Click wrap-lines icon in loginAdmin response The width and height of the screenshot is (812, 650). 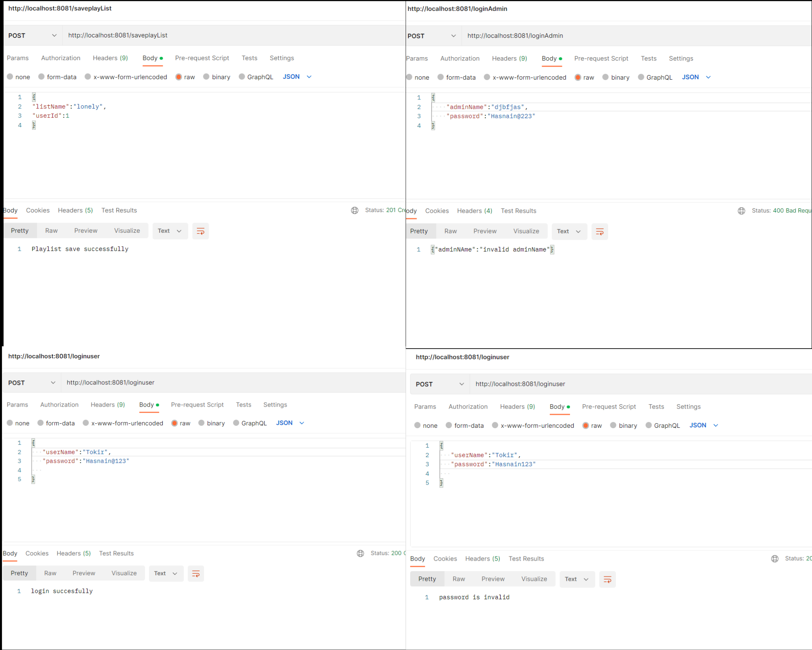coord(600,232)
